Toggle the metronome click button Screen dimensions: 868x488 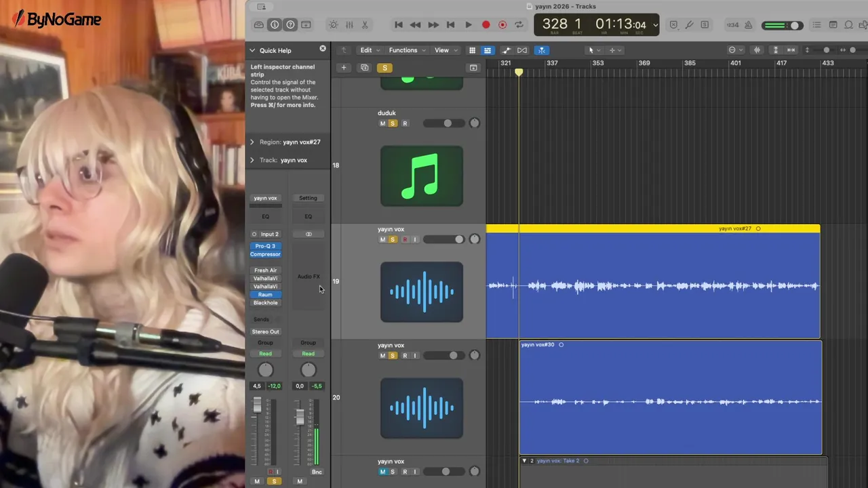pyautogui.click(x=749, y=25)
